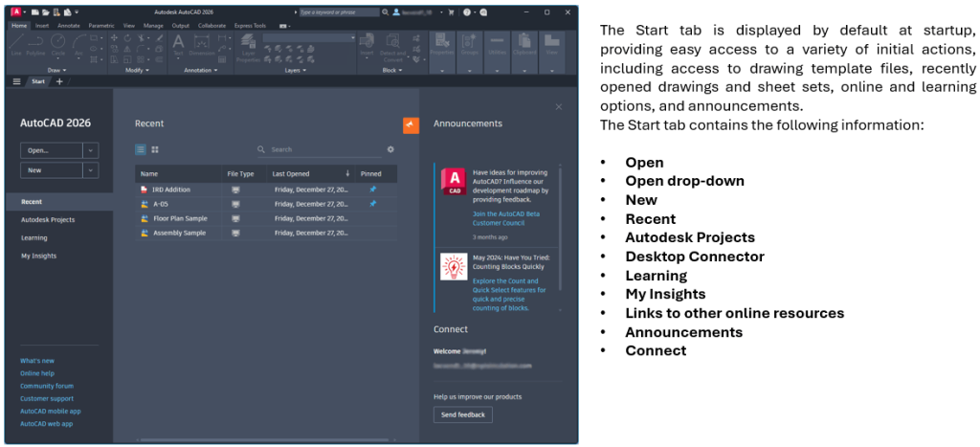
Task: Expand the New template drop-down arrow
Action: coord(91,170)
